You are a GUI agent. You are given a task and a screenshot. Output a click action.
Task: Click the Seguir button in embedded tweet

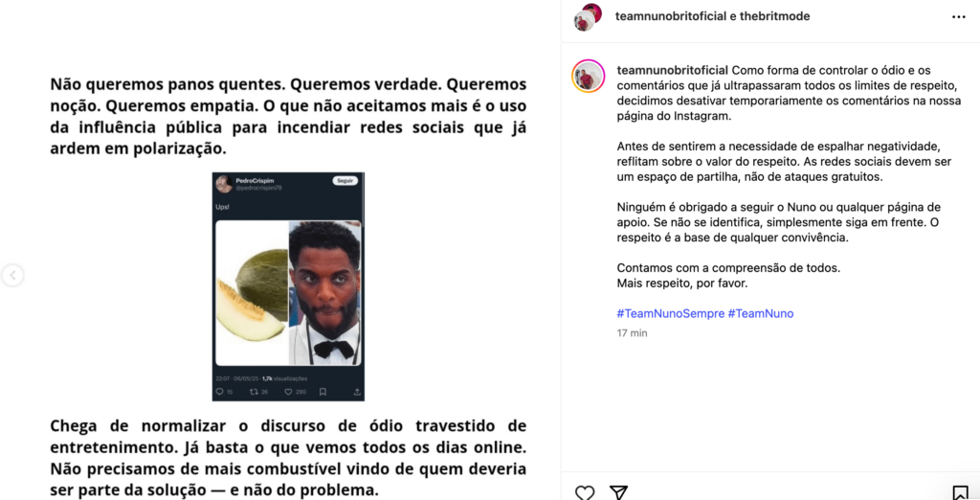(x=345, y=181)
